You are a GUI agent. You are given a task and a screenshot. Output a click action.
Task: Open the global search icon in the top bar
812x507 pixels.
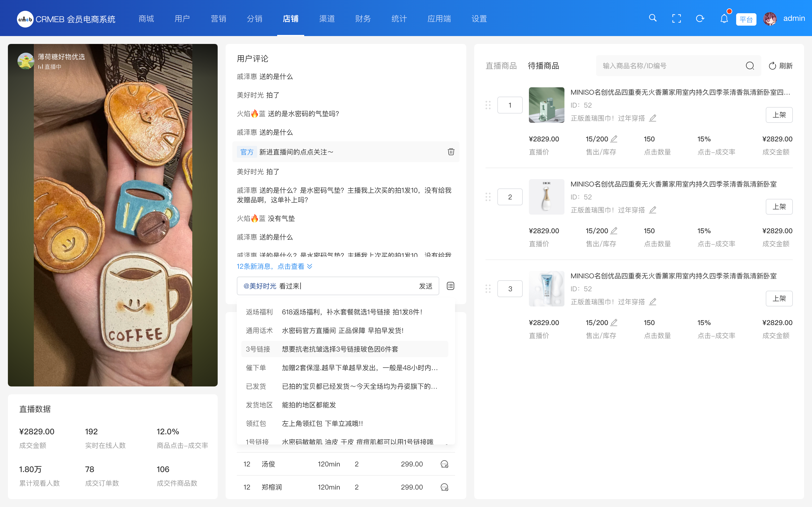(x=653, y=18)
